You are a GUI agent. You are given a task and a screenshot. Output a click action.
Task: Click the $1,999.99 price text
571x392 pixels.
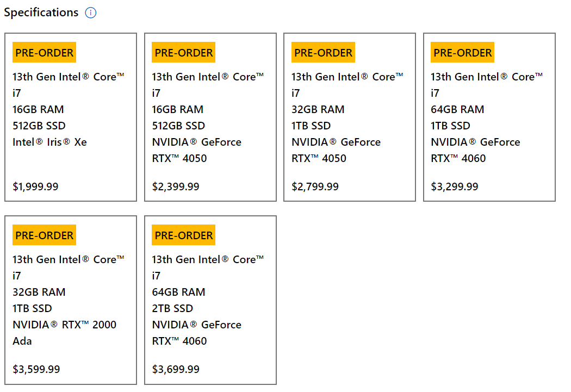35,186
